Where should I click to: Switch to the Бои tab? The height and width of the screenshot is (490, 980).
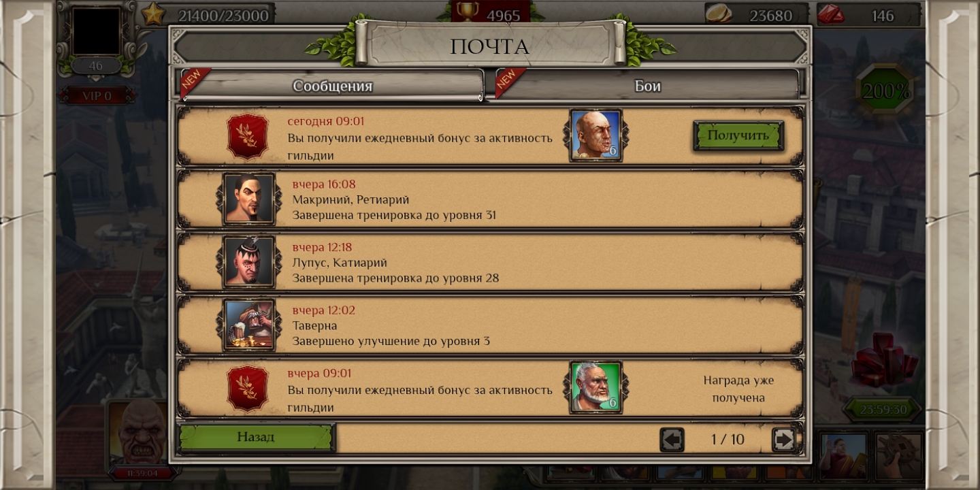coord(647,86)
